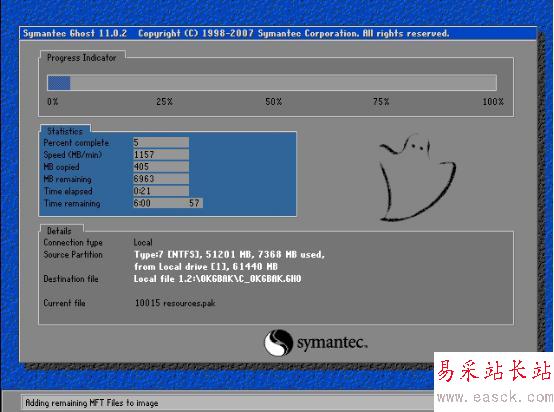Click the 'Time remaining' label
The width and height of the screenshot is (554, 412).
(72, 203)
